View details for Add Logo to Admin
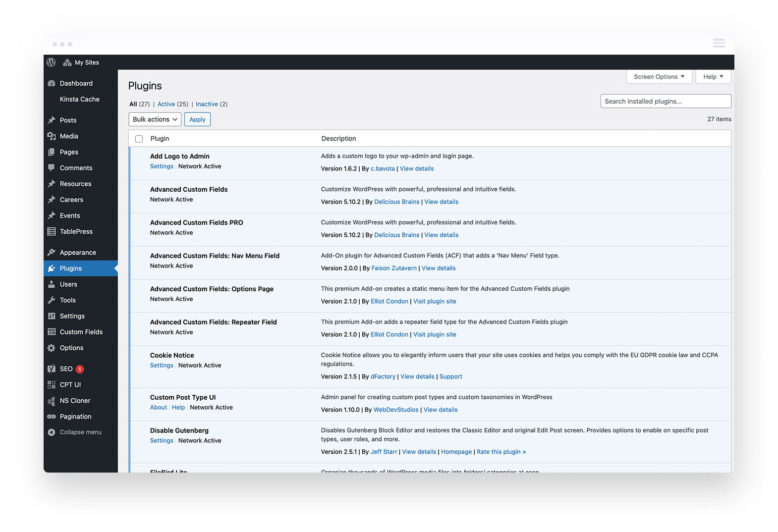This screenshot has height=532, width=778. [x=417, y=169]
